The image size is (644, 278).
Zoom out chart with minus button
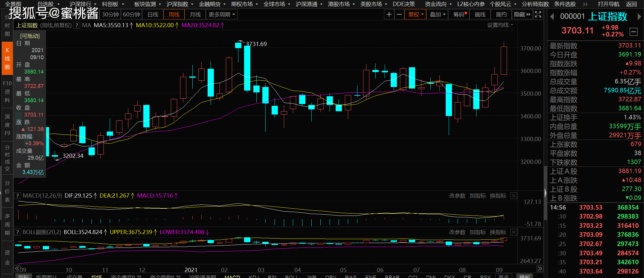[399, 14]
